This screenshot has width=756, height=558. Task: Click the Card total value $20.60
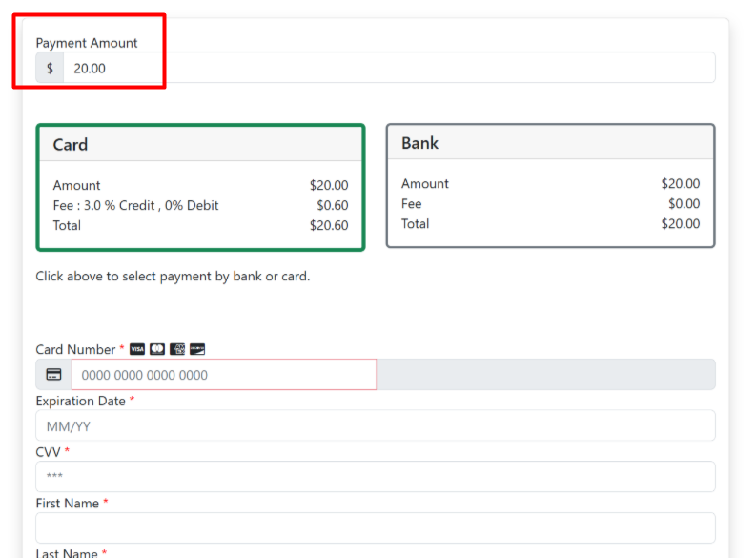tap(329, 225)
